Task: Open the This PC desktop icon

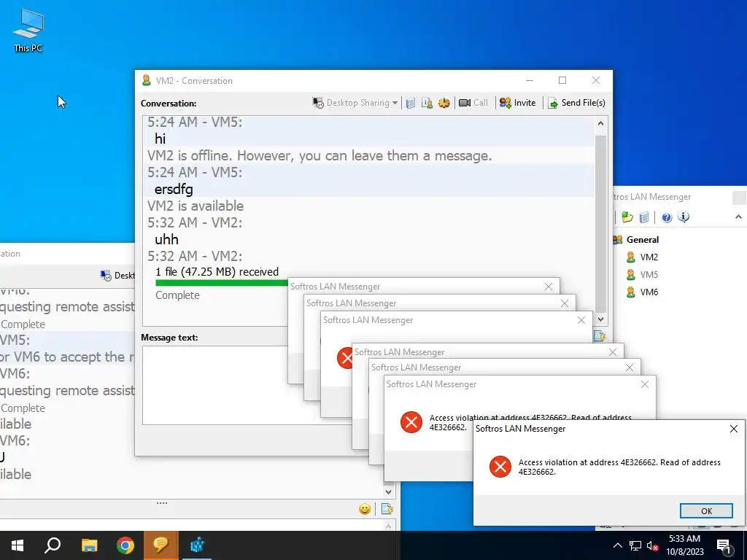Action: [x=28, y=31]
